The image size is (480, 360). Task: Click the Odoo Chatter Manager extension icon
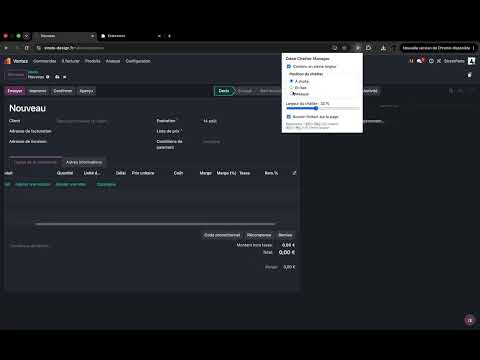point(357,48)
